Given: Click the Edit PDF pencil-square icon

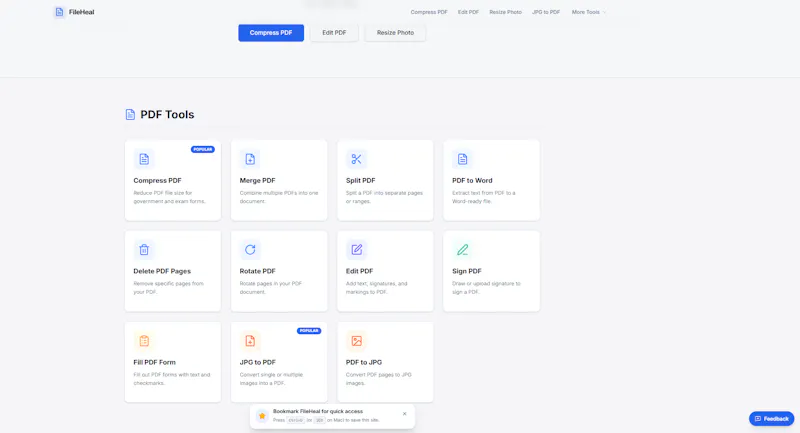Looking at the screenshot, I should (x=356, y=250).
